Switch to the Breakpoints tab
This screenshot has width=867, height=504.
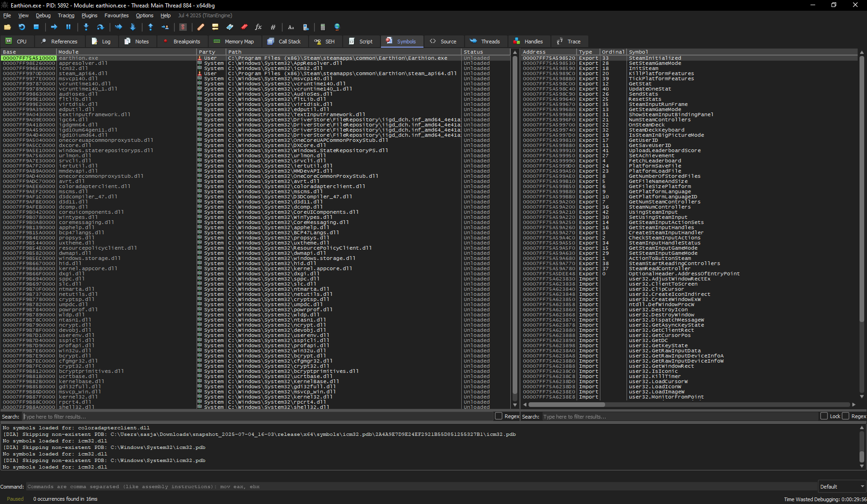pyautogui.click(x=182, y=42)
